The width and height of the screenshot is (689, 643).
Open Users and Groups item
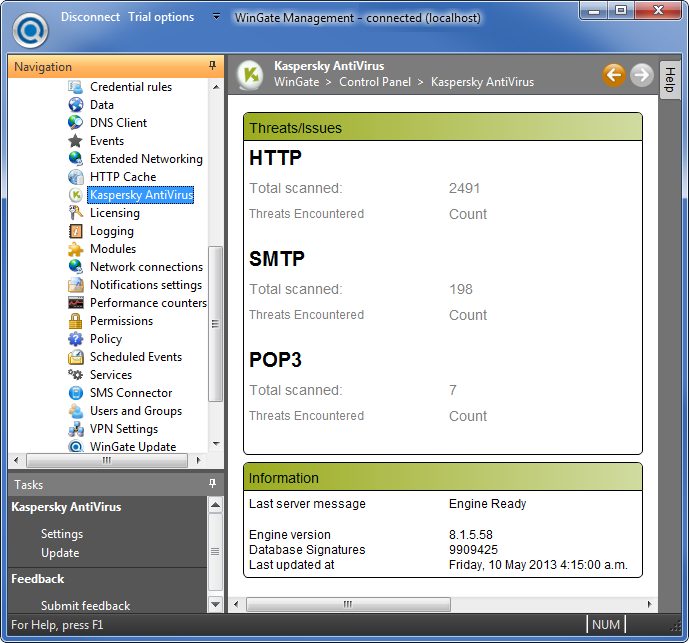click(136, 411)
